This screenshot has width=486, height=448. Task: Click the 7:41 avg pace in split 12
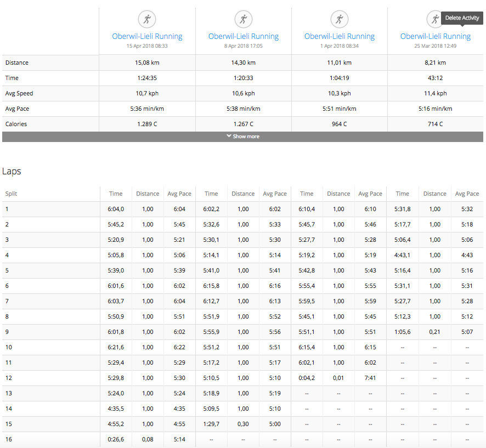tap(370, 378)
